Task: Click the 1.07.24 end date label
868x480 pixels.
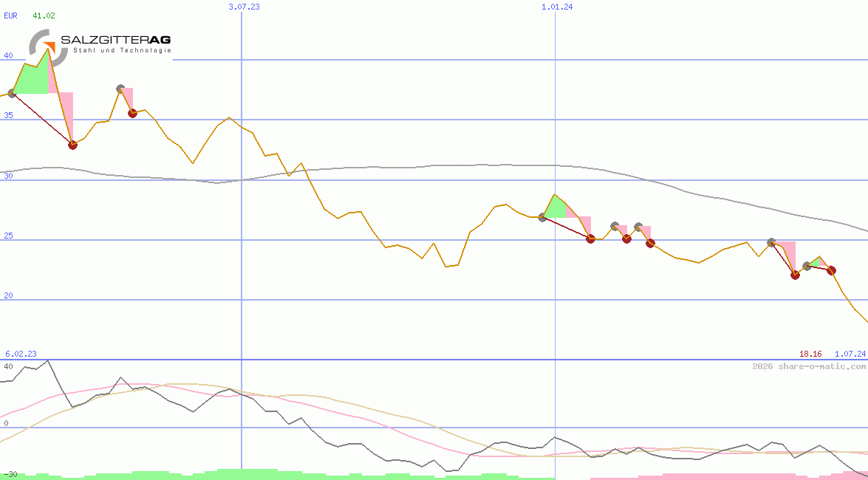Action: pyautogui.click(x=850, y=354)
